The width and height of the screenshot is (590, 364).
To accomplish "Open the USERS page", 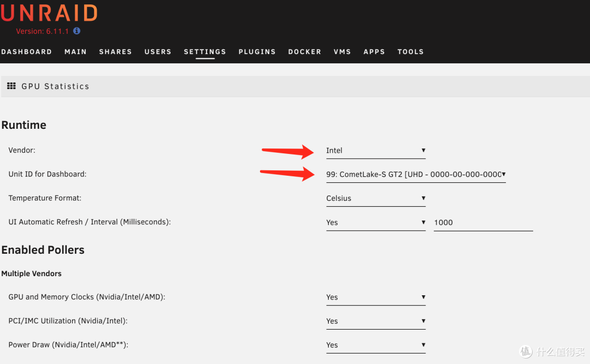I will pyautogui.click(x=158, y=51).
